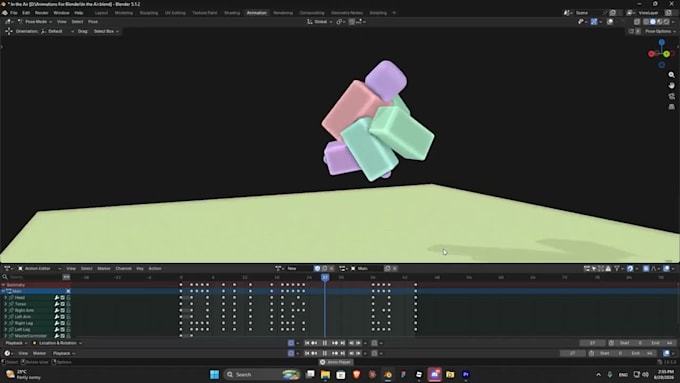Viewport: 680px width, 383px height.
Task: Select material preview shading mode
Action: [x=660, y=22]
